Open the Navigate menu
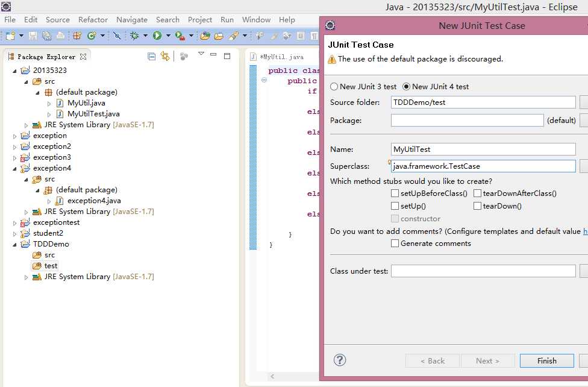This screenshot has height=387, width=588. [131, 19]
